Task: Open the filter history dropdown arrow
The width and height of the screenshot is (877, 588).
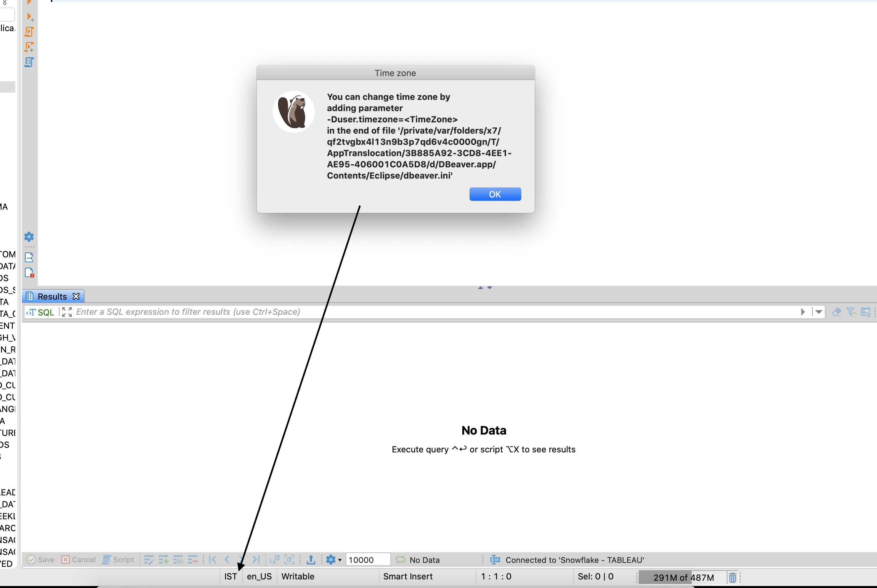Action: pyautogui.click(x=818, y=312)
